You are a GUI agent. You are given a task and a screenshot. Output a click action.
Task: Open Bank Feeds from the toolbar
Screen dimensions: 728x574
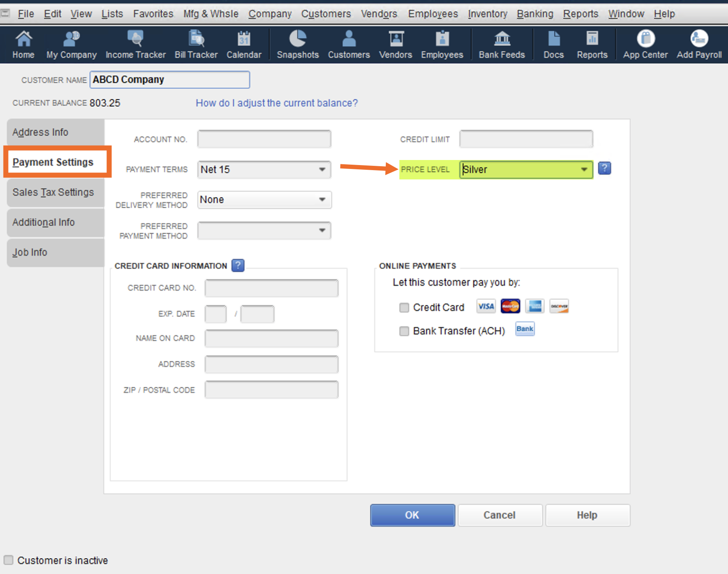coord(502,44)
